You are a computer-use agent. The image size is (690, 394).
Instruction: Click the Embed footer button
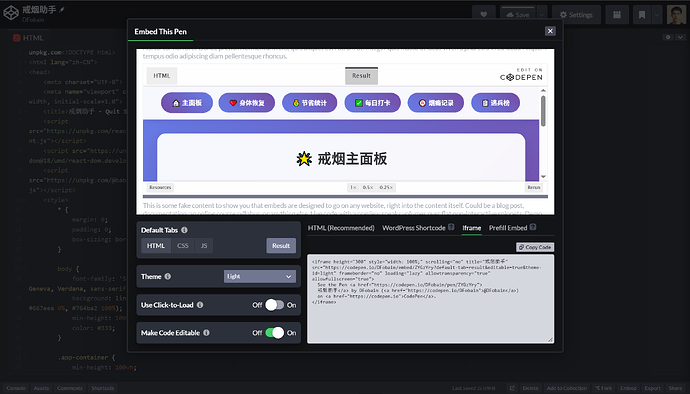pos(628,388)
